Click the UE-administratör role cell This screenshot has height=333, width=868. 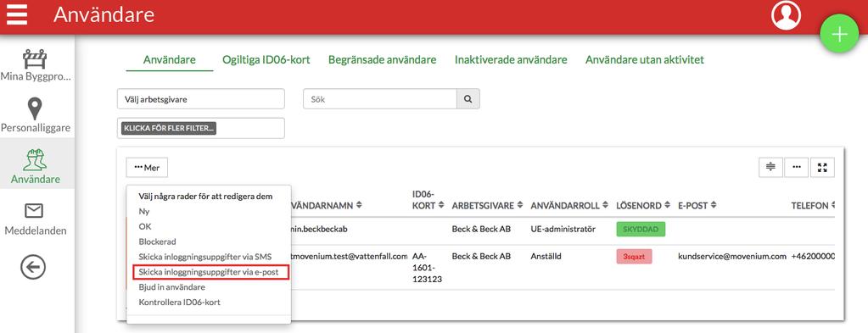click(563, 229)
